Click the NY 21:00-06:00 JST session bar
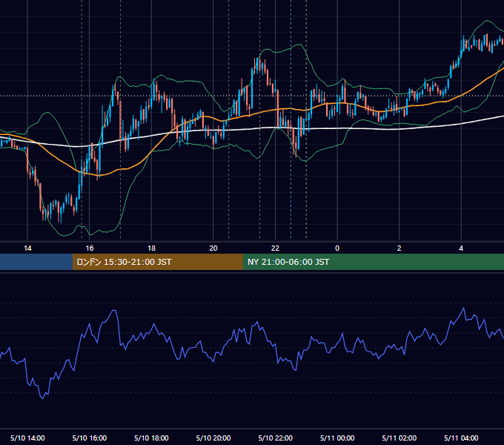 [373, 262]
